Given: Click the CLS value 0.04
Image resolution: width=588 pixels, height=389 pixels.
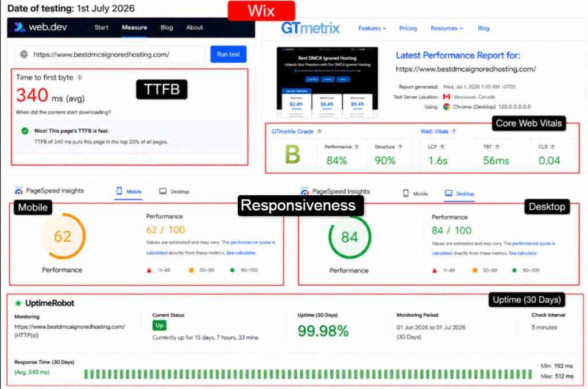Looking at the screenshot, I should click(x=549, y=161).
